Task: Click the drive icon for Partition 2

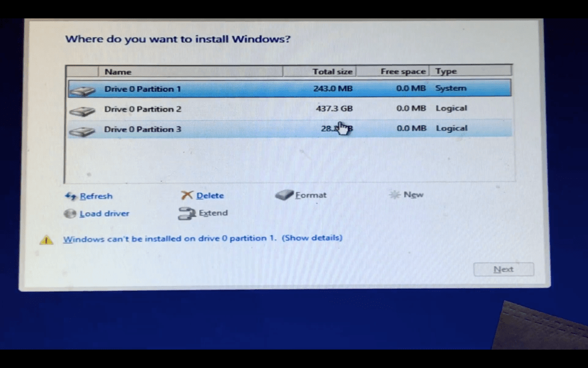Action: coord(82,110)
